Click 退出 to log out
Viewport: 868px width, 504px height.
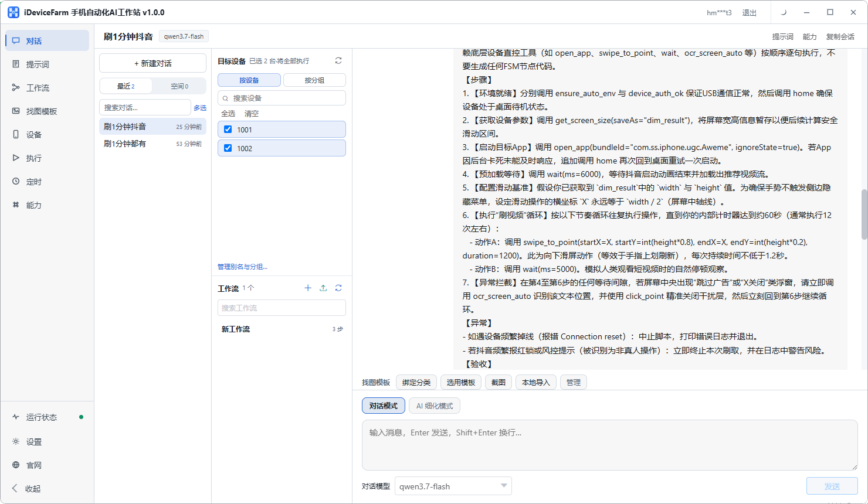[750, 13]
